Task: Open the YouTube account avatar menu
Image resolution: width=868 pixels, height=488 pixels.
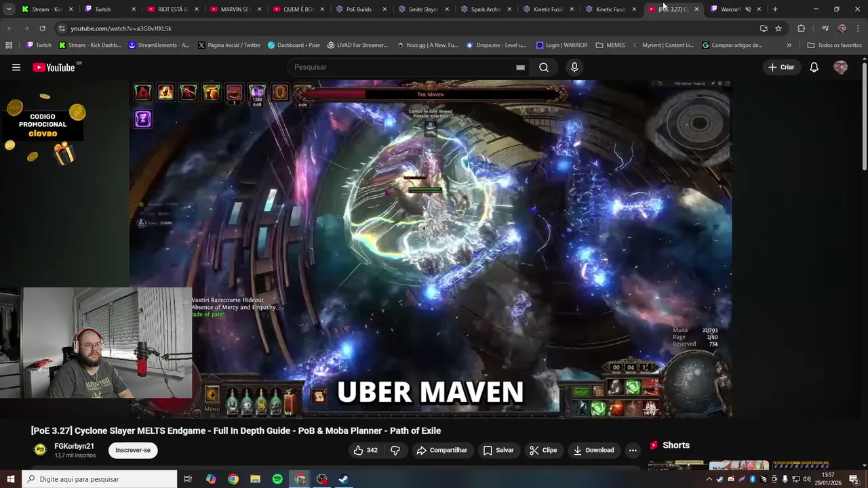Action: (x=840, y=67)
